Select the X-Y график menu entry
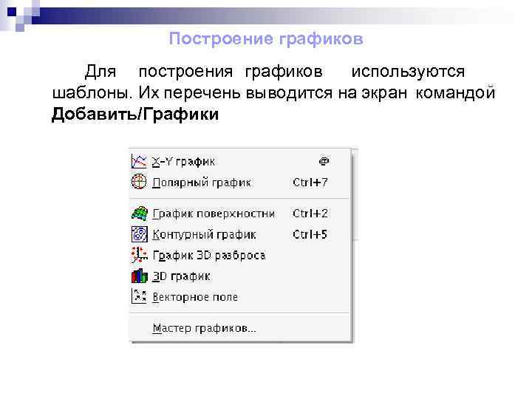 [239, 162]
